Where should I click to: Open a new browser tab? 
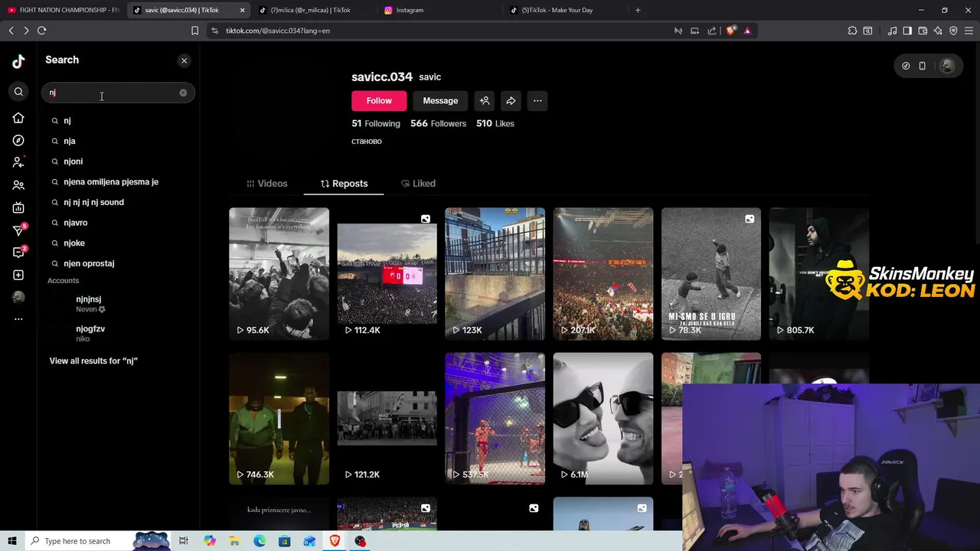(637, 10)
